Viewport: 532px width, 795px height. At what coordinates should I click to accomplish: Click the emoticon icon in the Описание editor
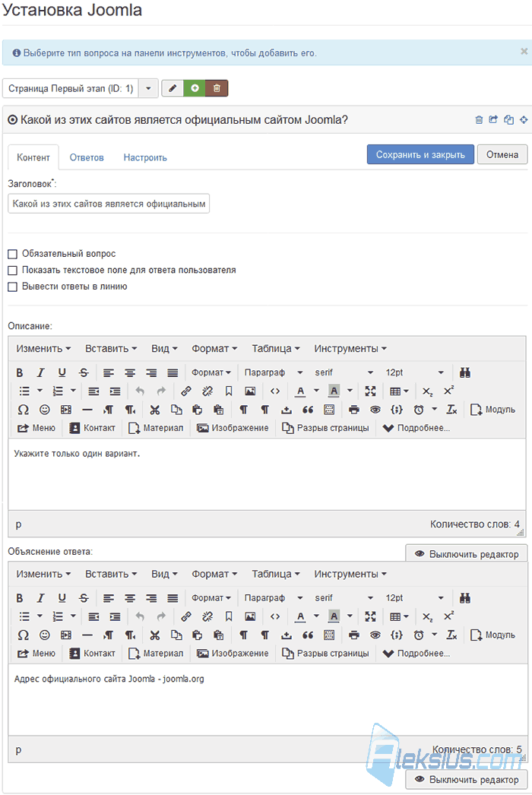point(45,409)
